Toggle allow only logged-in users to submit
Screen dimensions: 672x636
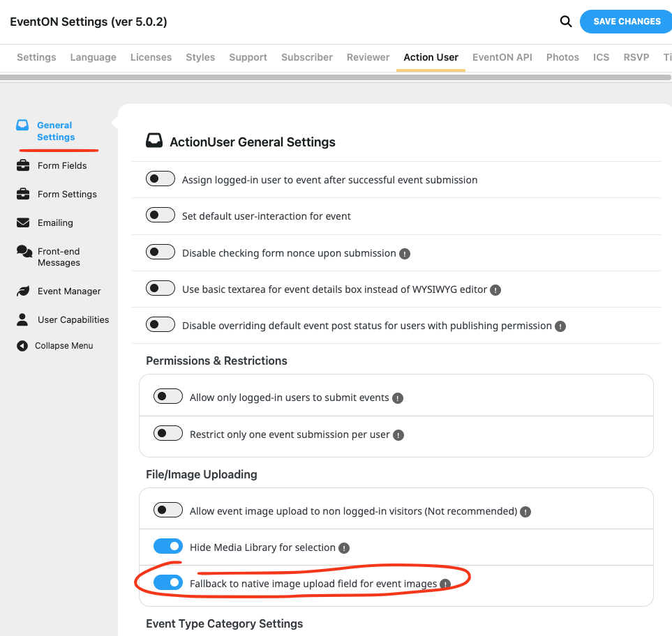(x=168, y=397)
